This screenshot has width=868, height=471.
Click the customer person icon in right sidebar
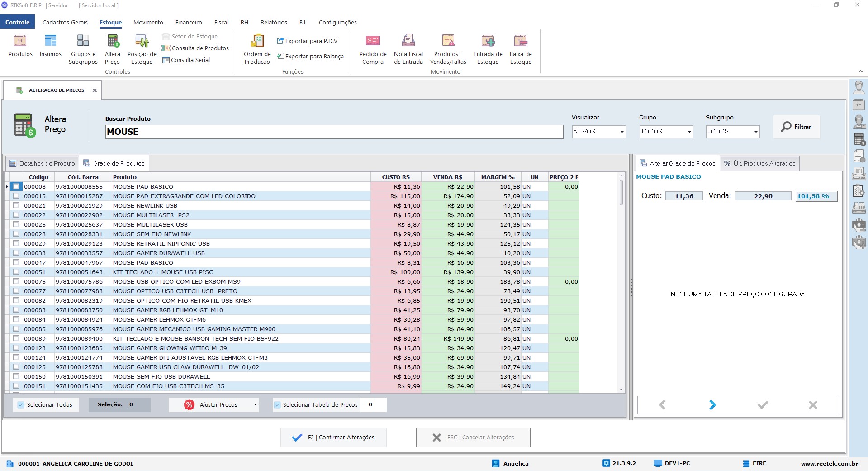click(x=859, y=87)
